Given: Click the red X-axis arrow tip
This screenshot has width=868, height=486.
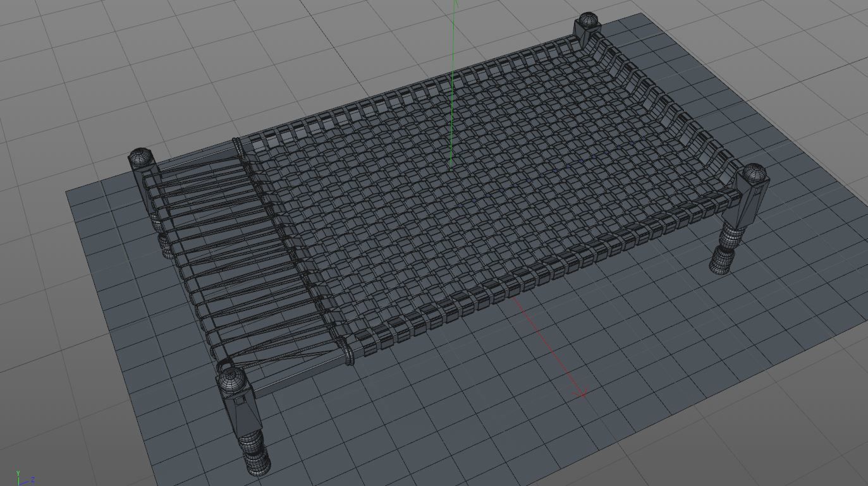Looking at the screenshot, I should pos(582,394).
